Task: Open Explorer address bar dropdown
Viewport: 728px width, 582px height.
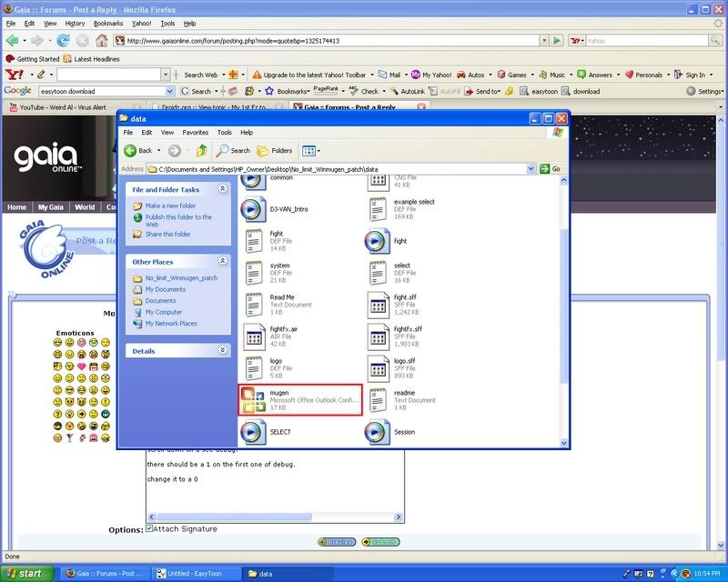Action: point(531,169)
